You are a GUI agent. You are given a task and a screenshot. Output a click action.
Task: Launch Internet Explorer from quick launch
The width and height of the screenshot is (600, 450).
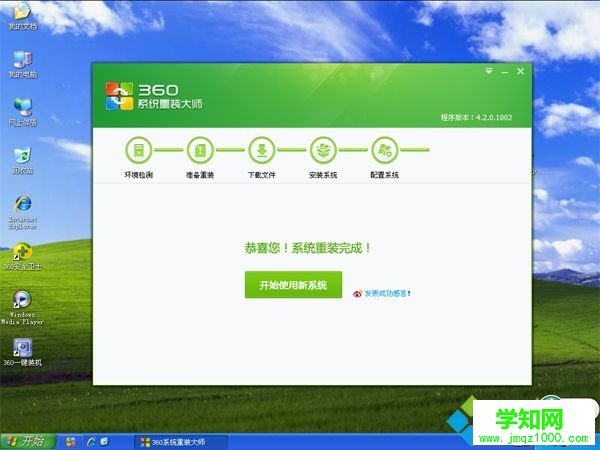coord(91,442)
